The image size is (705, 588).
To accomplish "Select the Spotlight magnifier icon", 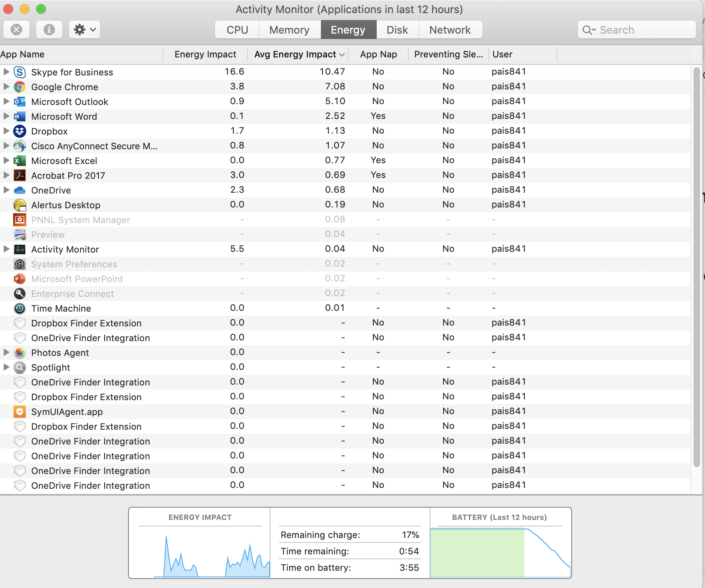I will click(x=20, y=367).
